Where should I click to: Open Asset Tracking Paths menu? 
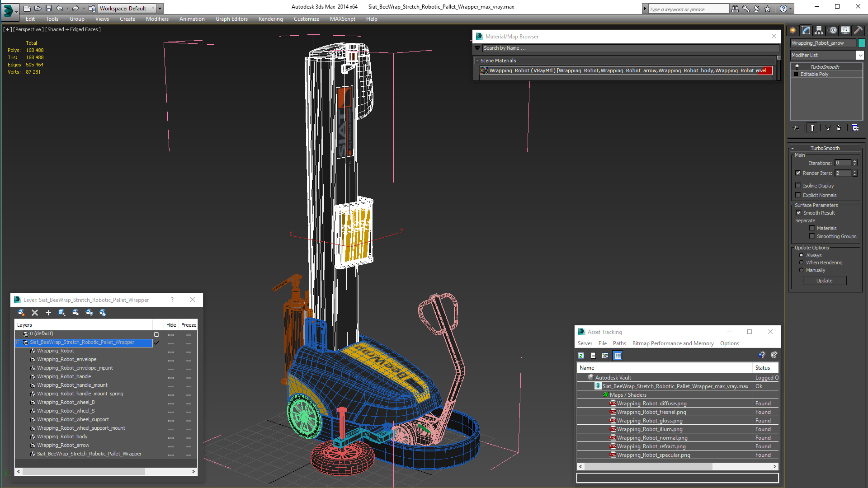click(619, 343)
